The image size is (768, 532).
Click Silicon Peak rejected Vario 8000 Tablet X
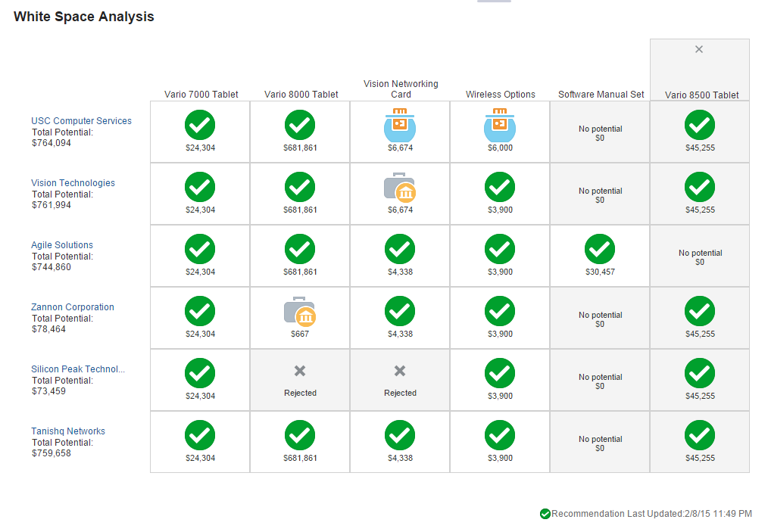[x=300, y=371]
